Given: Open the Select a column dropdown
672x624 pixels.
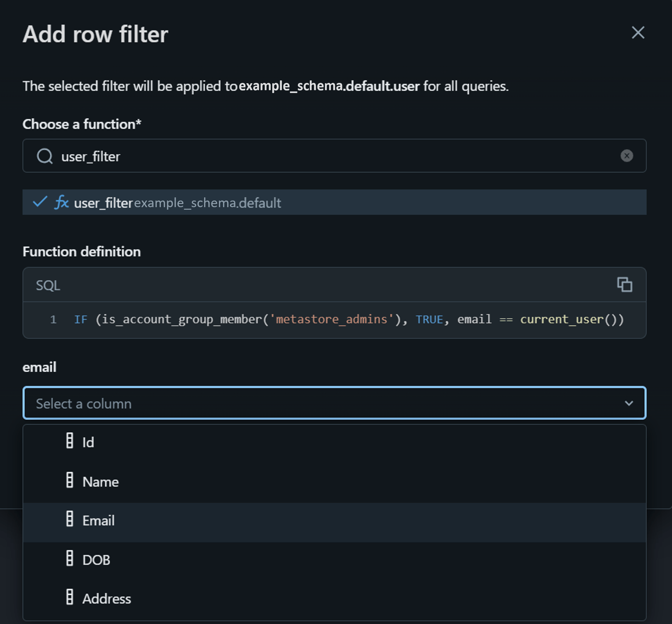Looking at the screenshot, I should (x=291, y=403).
